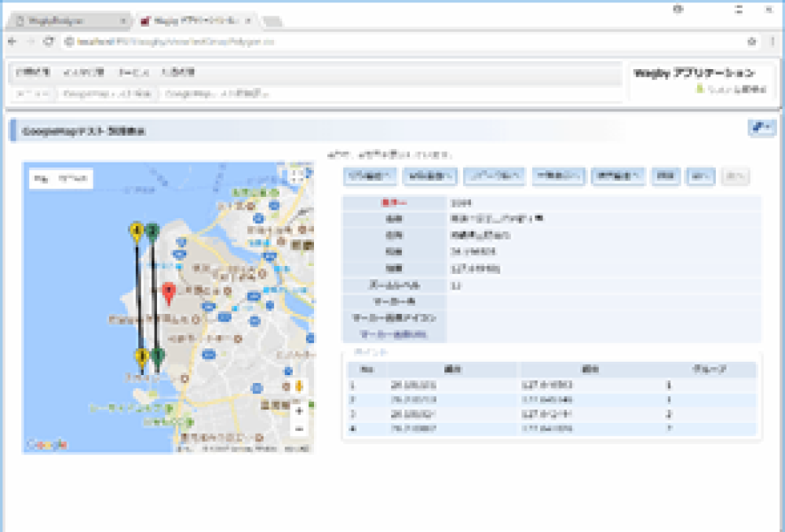
Task: Select row 4 in the points table
Action: click(551, 429)
